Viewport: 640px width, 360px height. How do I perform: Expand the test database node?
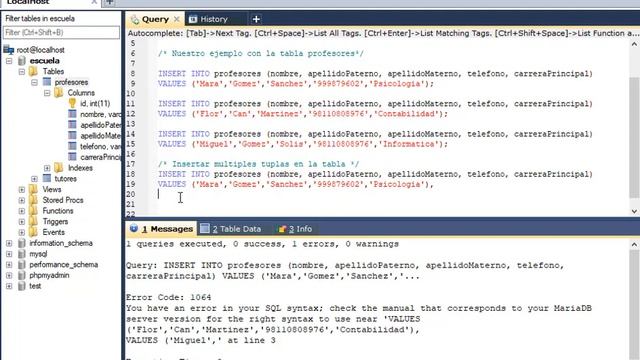pyautogui.click(x=9, y=286)
